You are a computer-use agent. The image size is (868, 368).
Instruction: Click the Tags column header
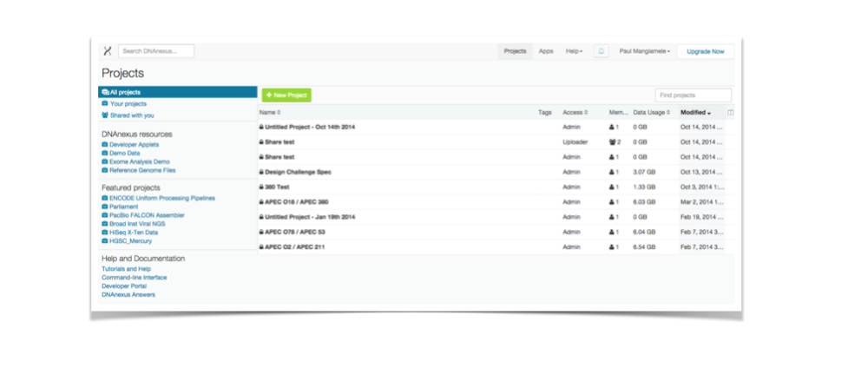545,112
